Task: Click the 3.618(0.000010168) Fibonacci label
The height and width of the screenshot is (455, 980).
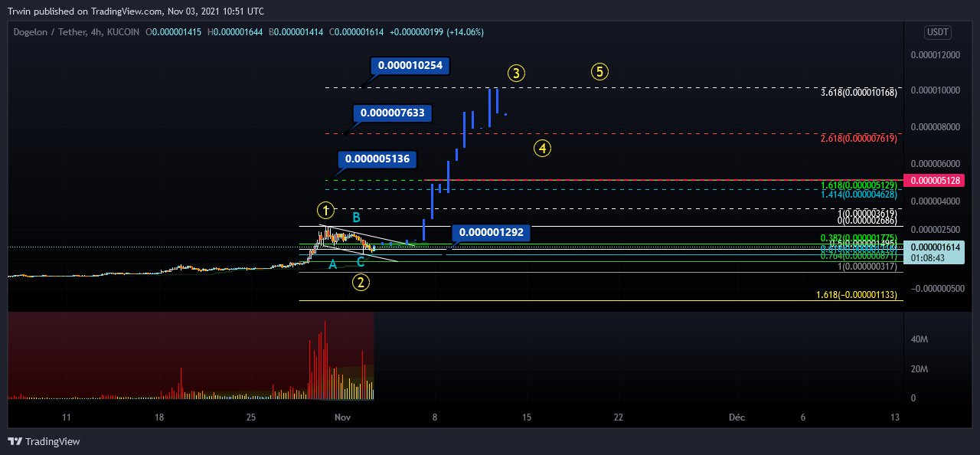Action: [x=858, y=93]
